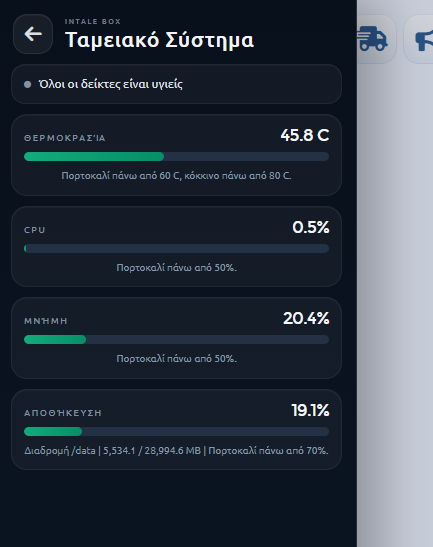This screenshot has width=433, height=547.
Task: Click the Μνήμη memory progress bar
Action: [176, 339]
